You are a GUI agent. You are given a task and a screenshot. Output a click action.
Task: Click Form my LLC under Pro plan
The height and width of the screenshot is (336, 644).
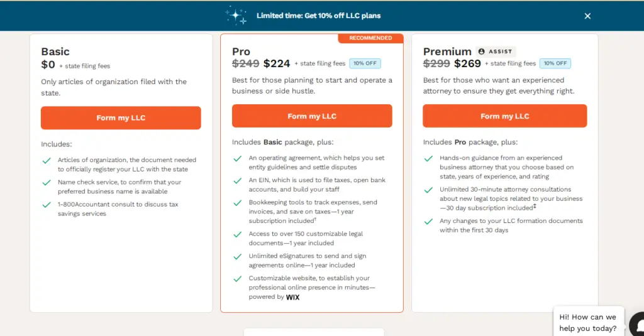(312, 116)
